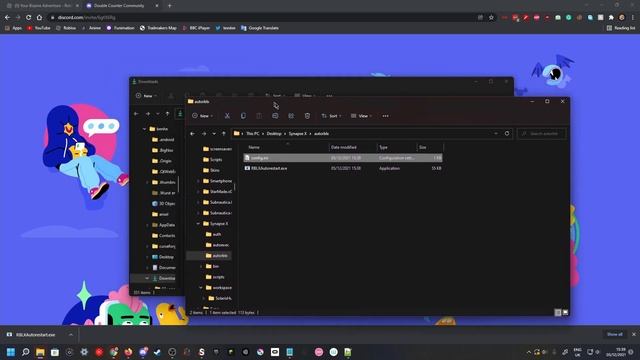Open Settings gear on the taskbar

pyautogui.click(x=84, y=352)
